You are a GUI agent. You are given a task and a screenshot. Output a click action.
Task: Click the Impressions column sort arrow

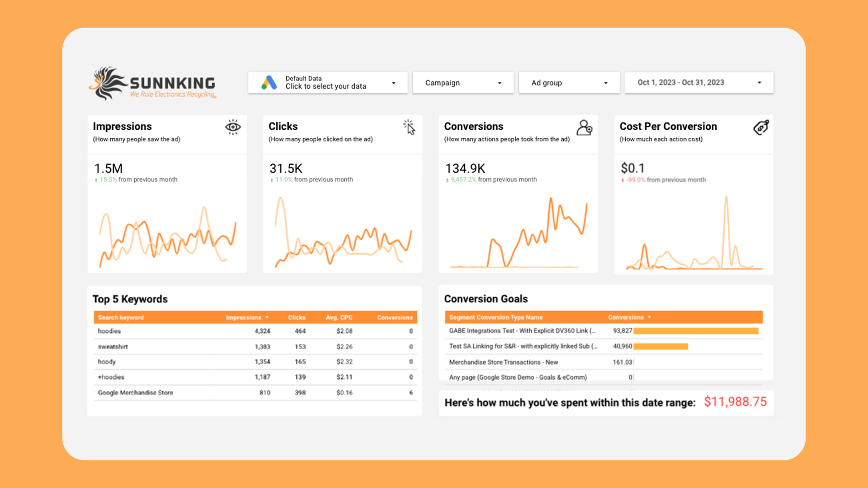267,318
